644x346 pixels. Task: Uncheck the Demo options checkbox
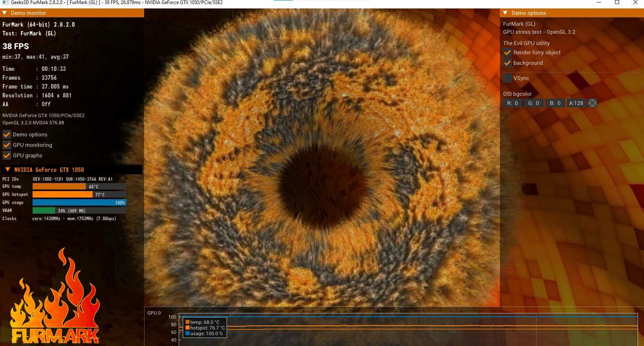(x=7, y=134)
